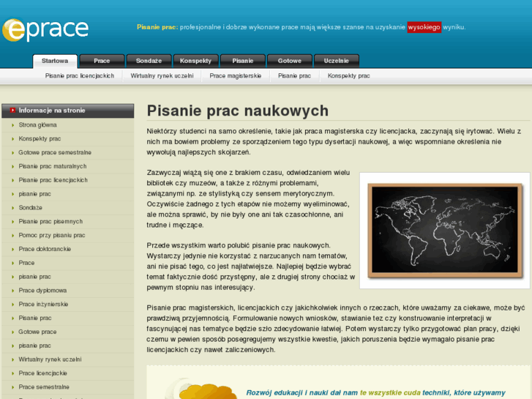Click the green arrow bullet beside Prace doktoranckie
532x399 pixels.
coord(13,249)
